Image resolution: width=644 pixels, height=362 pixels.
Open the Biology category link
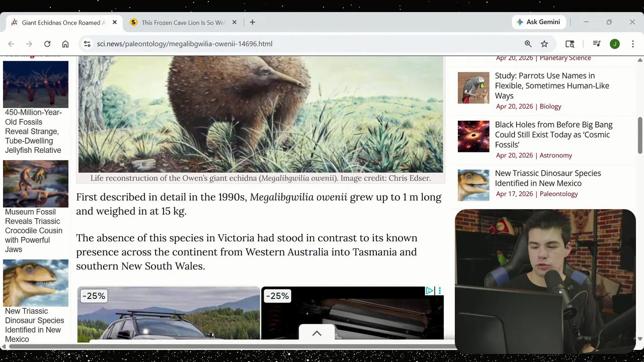click(550, 106)
